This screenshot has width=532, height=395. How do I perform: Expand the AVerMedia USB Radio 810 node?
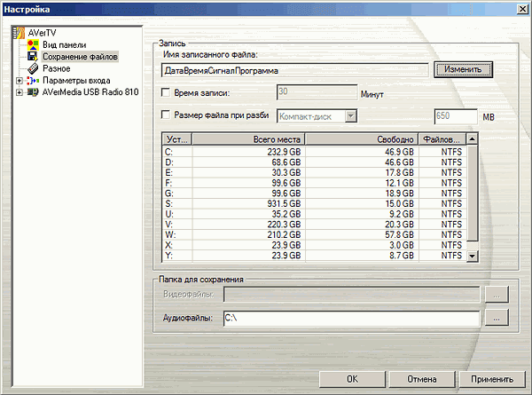tap(20, 92)
